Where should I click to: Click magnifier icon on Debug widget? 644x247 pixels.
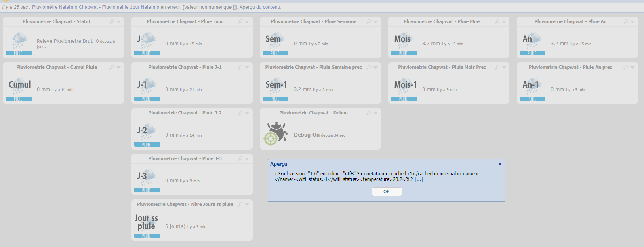click(x=369, y=113)
